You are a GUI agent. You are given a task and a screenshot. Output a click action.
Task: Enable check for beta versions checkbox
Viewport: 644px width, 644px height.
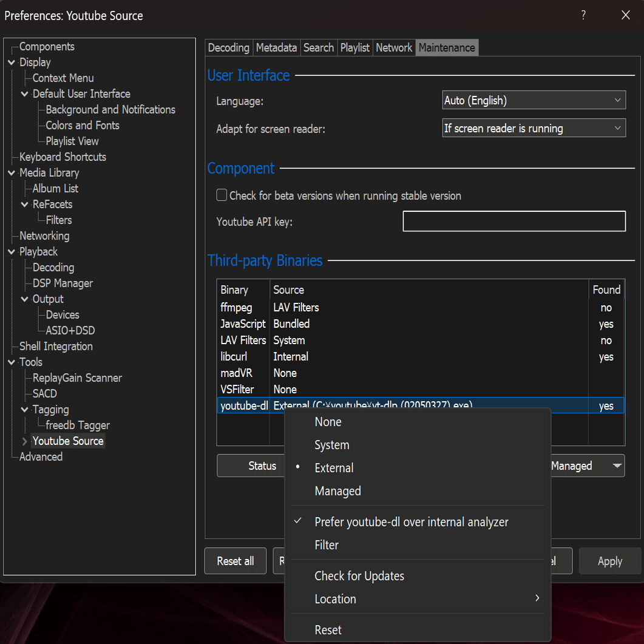click(x=222, y=195)
